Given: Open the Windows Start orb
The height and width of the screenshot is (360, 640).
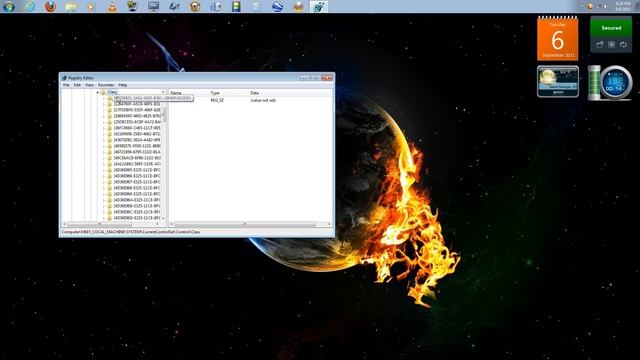Looking at the screenshot, I should 9,6.
